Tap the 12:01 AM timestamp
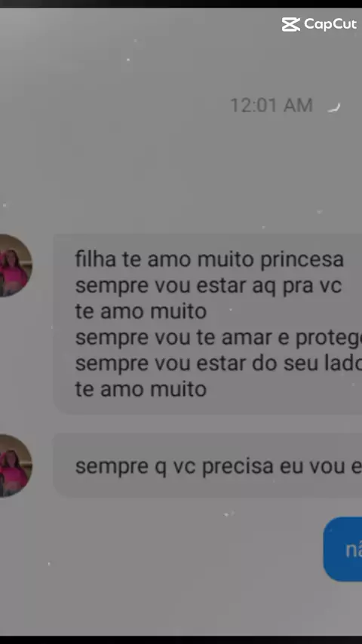Image resolution: width=362 pixels, height=644 pixels. [271, 106]
